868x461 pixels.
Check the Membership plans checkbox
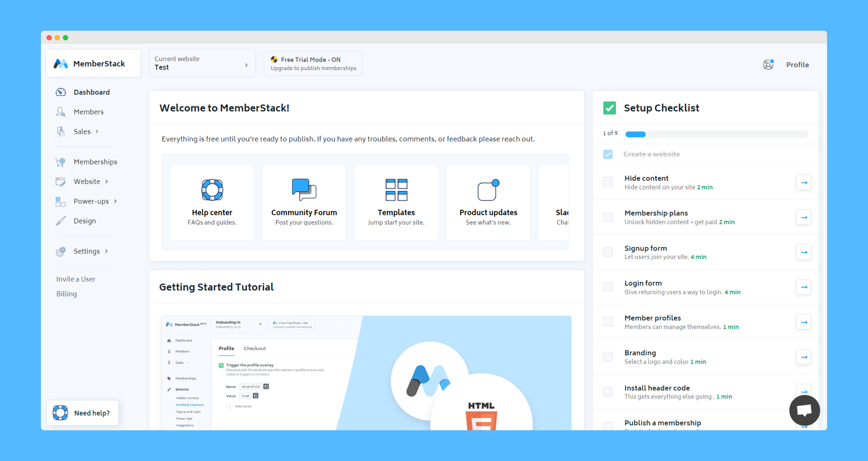608,217
